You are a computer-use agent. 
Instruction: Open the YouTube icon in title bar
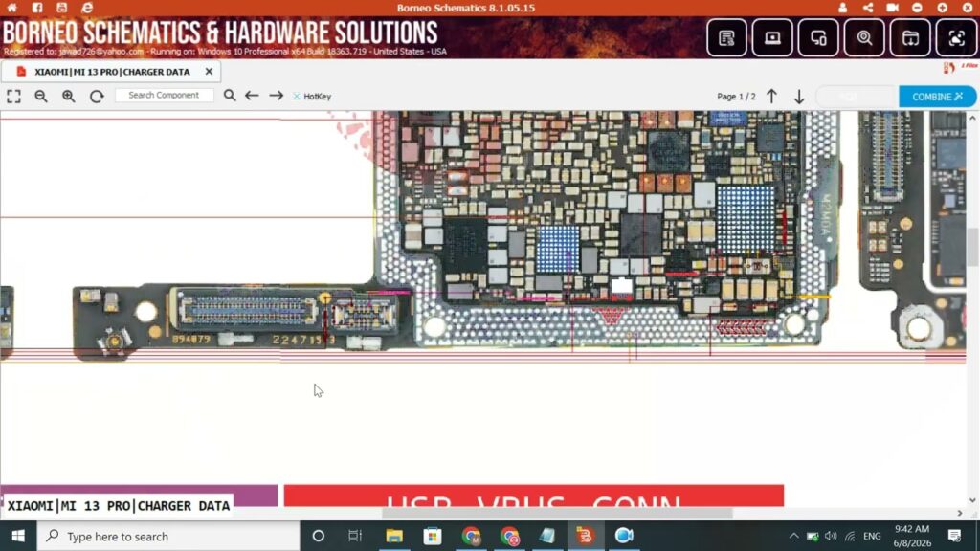click(61, 8)
